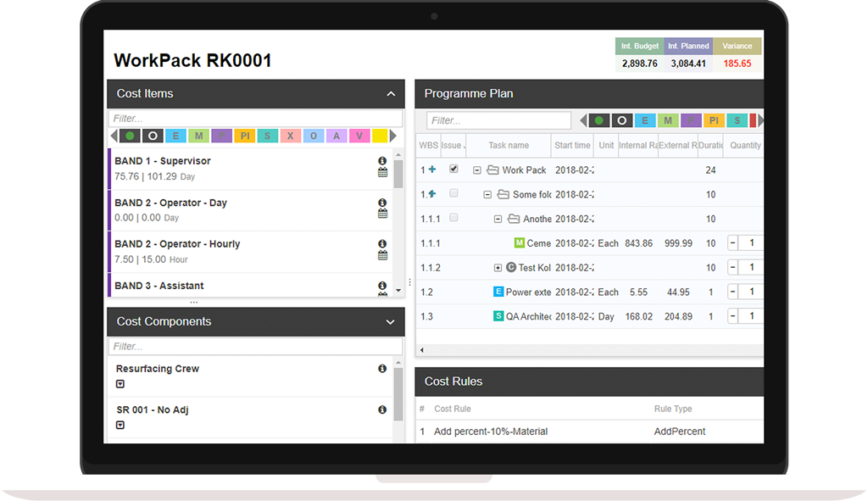Sort by Unit column header
Viewport: 868px width, 501px height.
(605, 146)
